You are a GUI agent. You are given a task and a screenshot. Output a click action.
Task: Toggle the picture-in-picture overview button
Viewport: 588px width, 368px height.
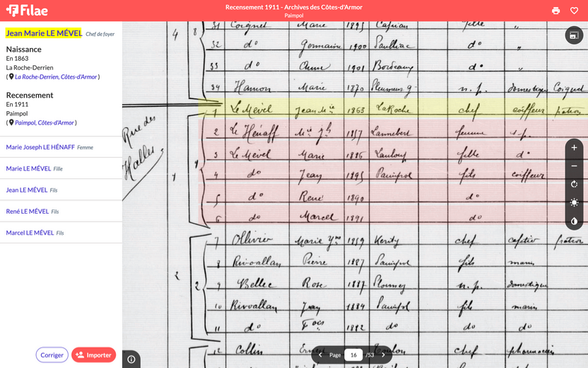(574, 35)
